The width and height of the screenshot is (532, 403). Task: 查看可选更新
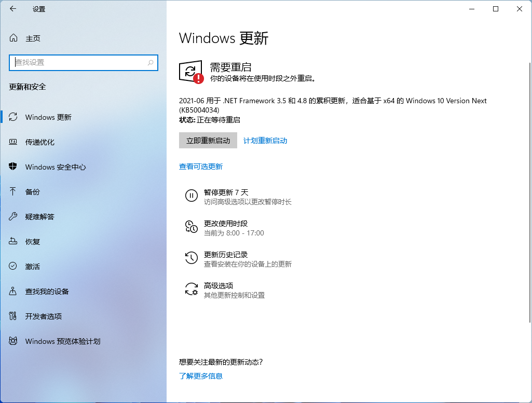click(201, 167)
